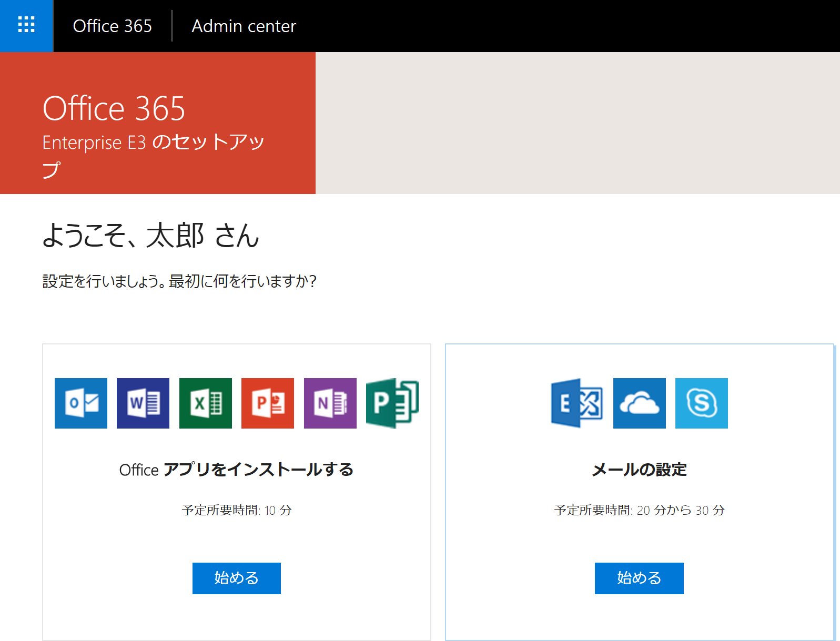Screen dimensions: 840x641
Task: Click the Exchange icon in mail card
Action: 577,403
